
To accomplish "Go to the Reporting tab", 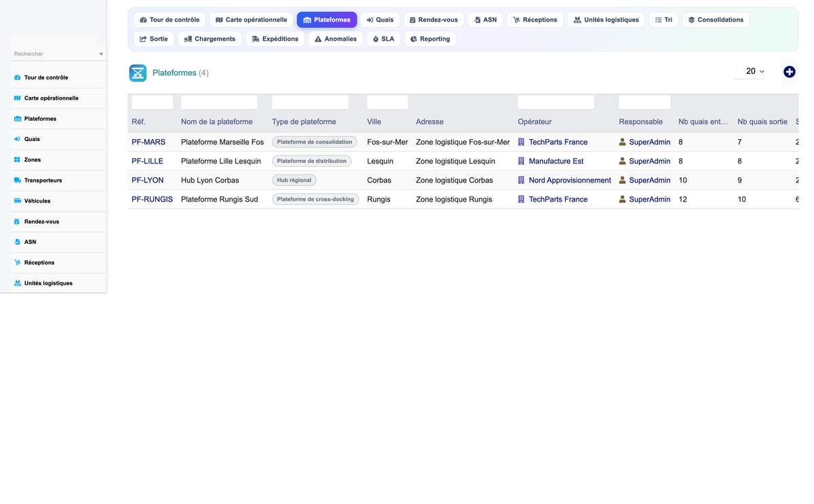I will click(x=430, y=39).
